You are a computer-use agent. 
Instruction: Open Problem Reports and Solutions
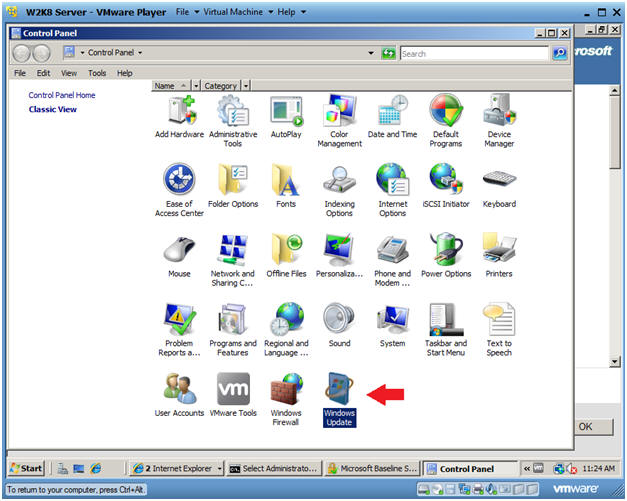pos(179,329)
